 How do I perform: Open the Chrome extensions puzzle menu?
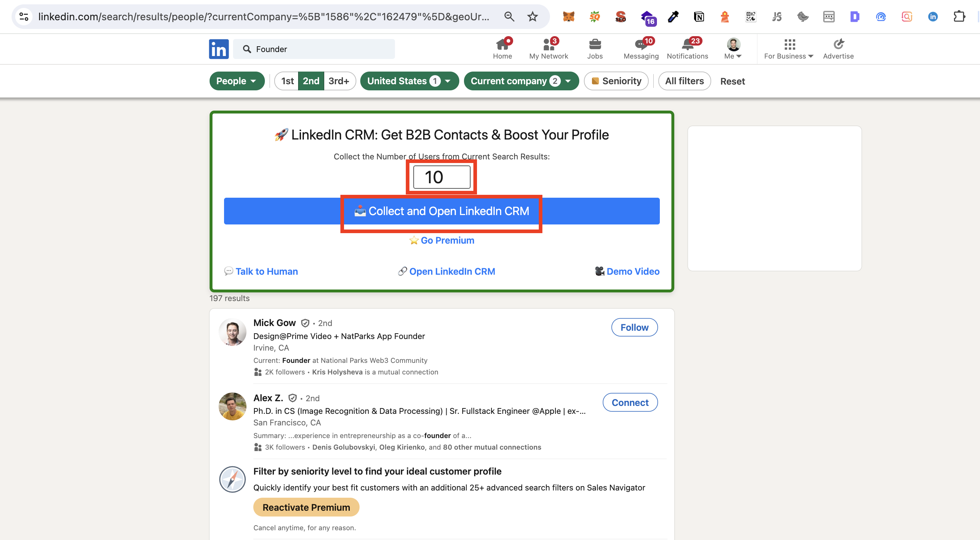coord(959,16)
